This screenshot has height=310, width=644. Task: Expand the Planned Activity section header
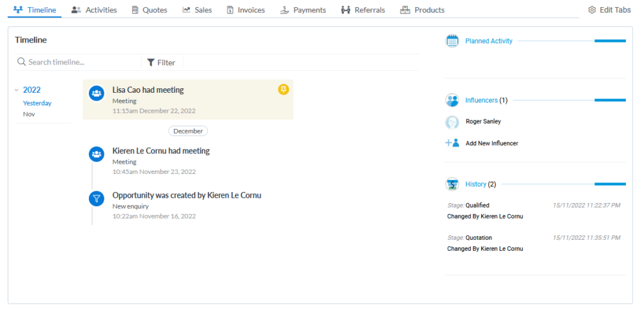[x=489, y=41]
